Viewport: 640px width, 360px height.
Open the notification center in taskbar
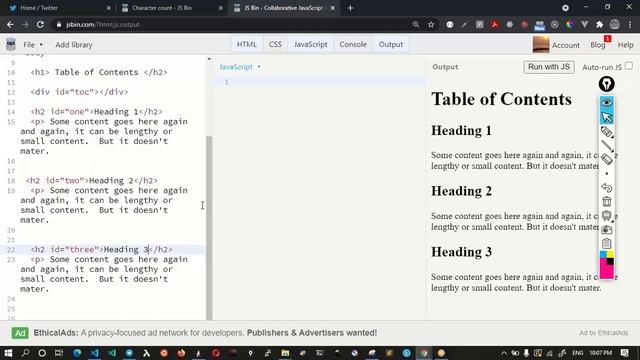625,353
